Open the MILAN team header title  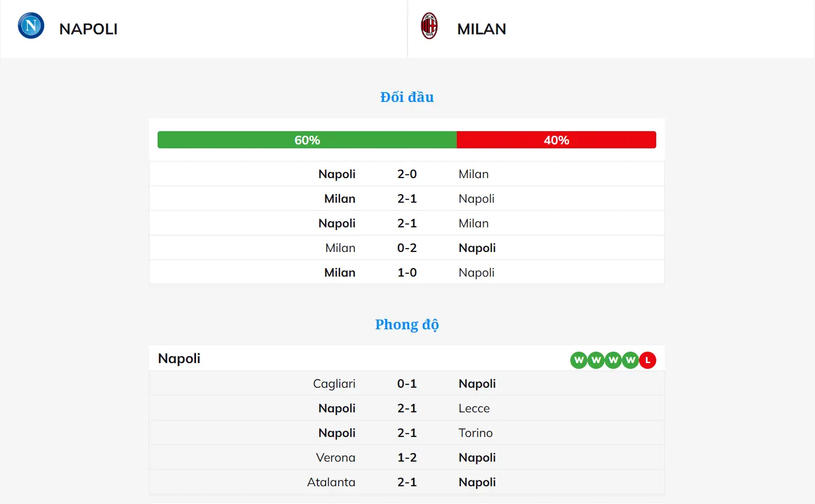481,29
